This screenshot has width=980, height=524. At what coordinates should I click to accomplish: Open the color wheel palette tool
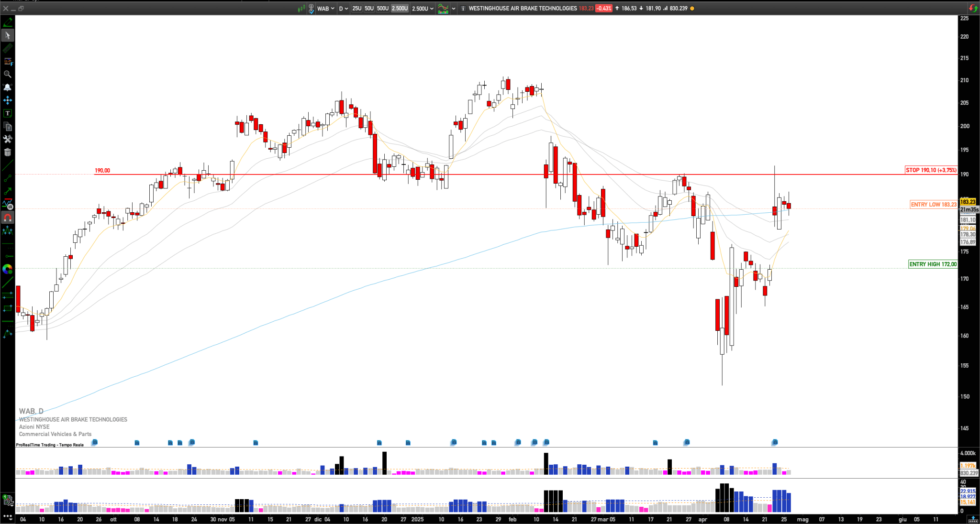point(8,270)
